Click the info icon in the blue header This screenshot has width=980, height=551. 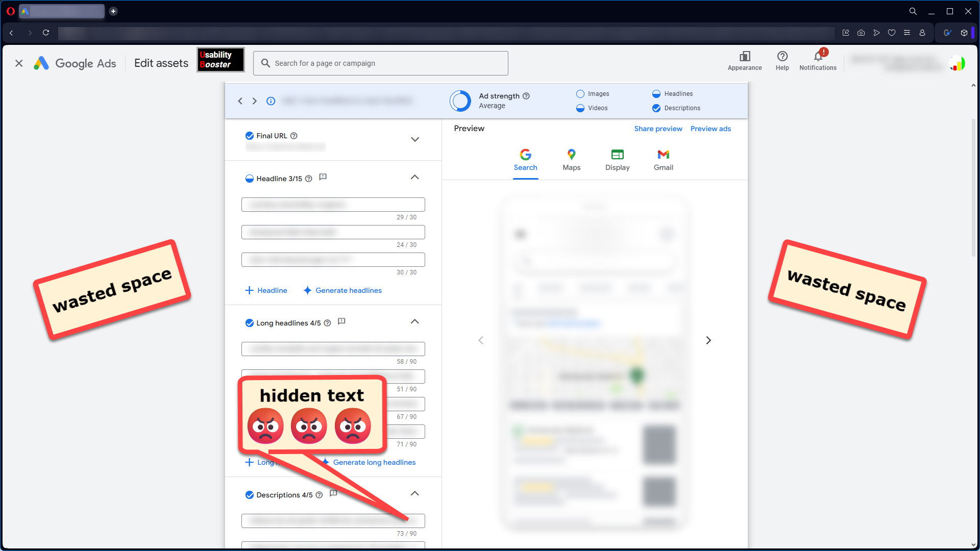click(x=271, y=101)
